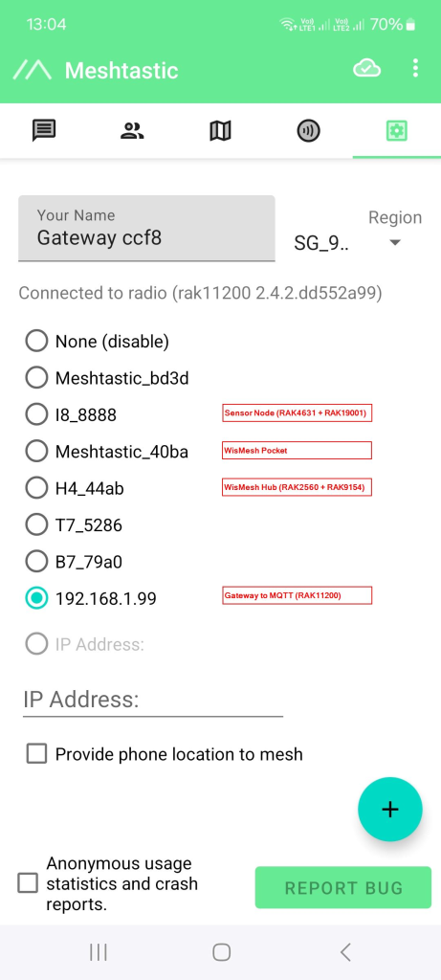Image resolution: width=441 pixels, height=980 pixels.
Task: Select the H4_44ab device
Action: click(x=75, y=488)
